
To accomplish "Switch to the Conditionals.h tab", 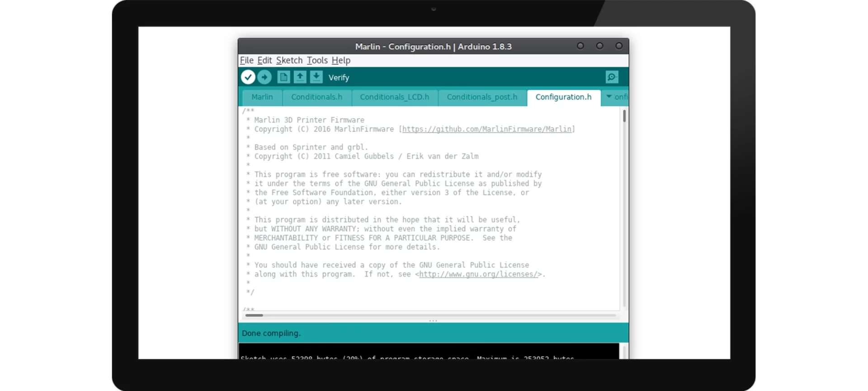I will click(x=317, y=97).
